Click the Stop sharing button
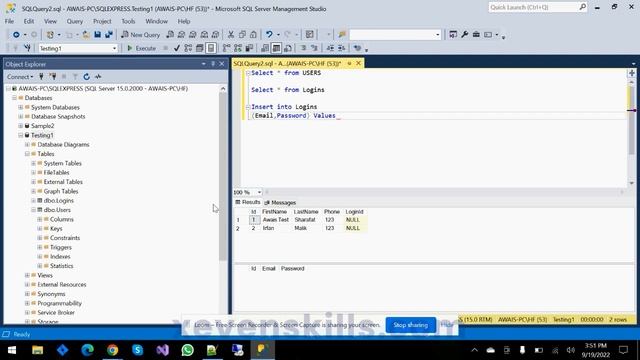This screenshot has width=640, height=360. point(411,325)
